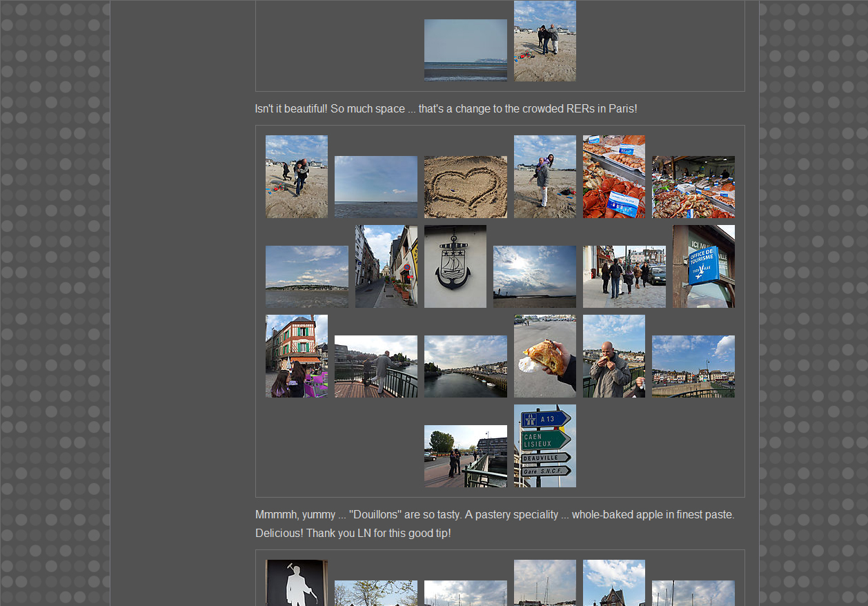Open the coastline with green hills photo
Image resolution: width=868 pixels, height=606 pixels.
(306, 276)
